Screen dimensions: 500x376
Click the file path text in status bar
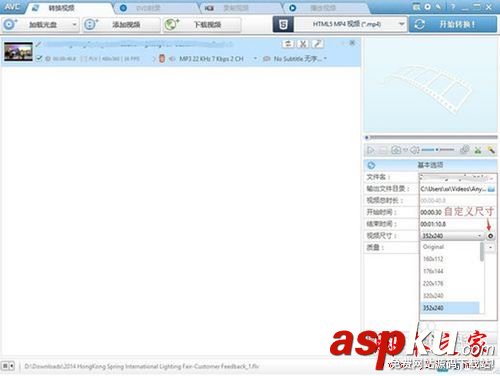(141, 366)
